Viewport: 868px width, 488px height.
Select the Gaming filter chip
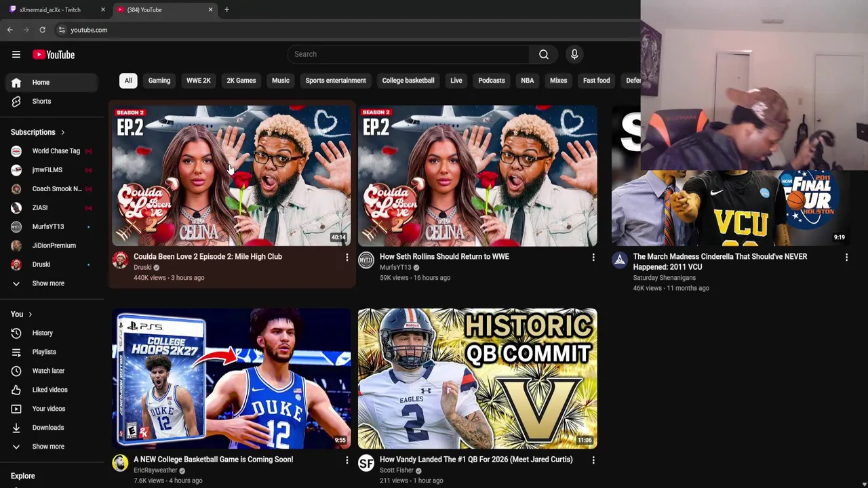coord(159,81)
